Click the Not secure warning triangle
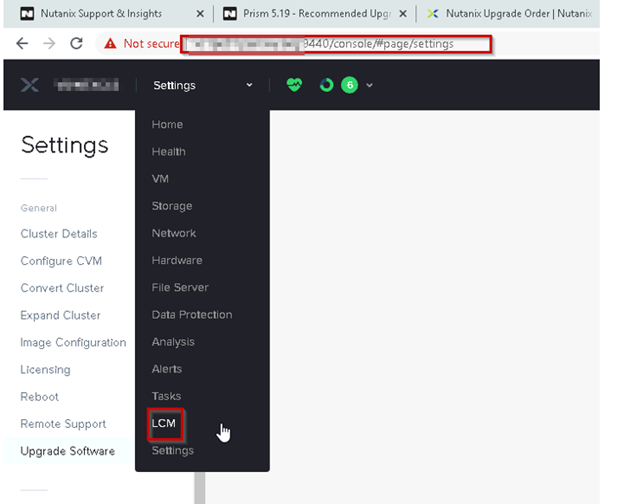Screen dimensions: 624x504 pyautogui.click(x=110, y=43)
